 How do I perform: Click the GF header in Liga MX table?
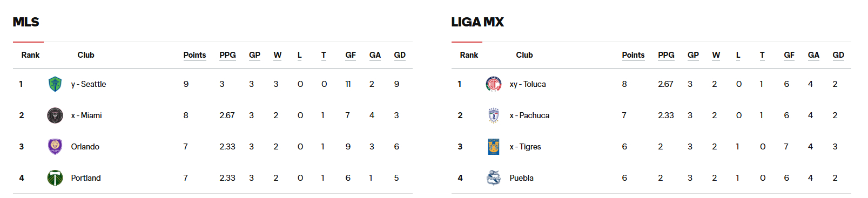789,55
